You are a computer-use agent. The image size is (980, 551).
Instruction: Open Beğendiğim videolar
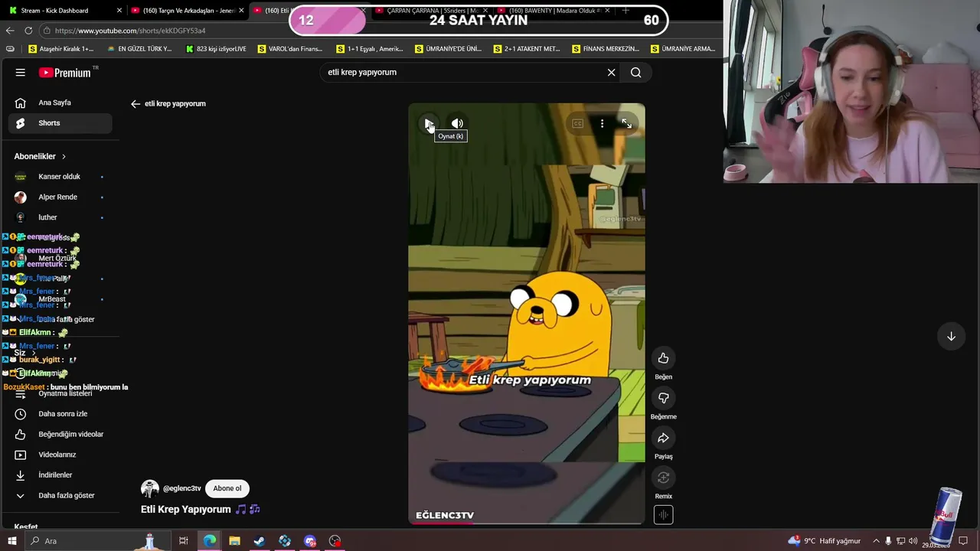[x=60, y=435]
